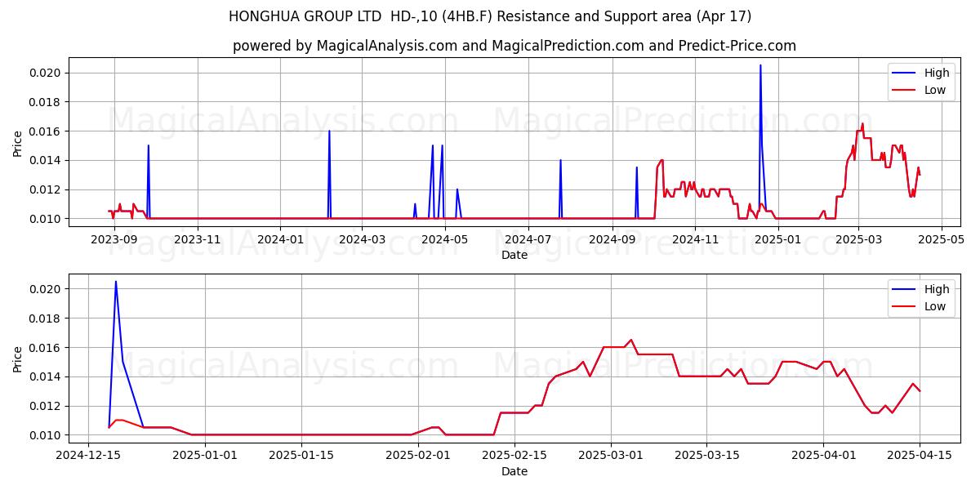The image size is (980, 490).
Task: Click the 0.014 price tick in top chart
Action: click(47, 160)
